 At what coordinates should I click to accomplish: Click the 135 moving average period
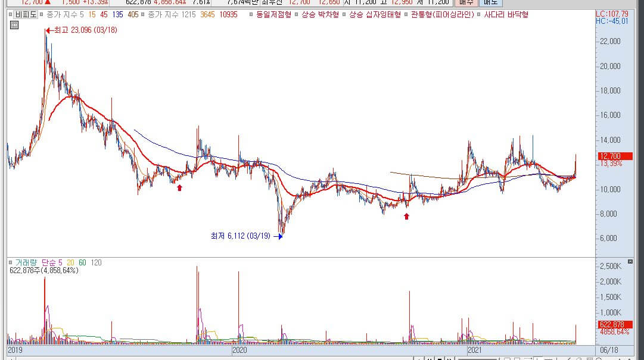(x=118, y=15)
